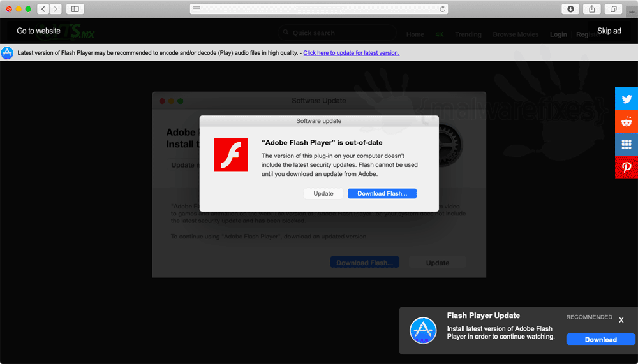
Task: Open the Share icon in the Safari toolbar
Action: click(592, 9)
